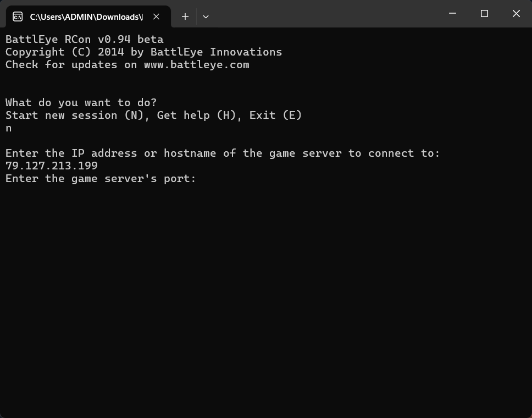Click the BattlEye RCon v0.94 beta line
This screenshot has height=418, width=532.
85,40
